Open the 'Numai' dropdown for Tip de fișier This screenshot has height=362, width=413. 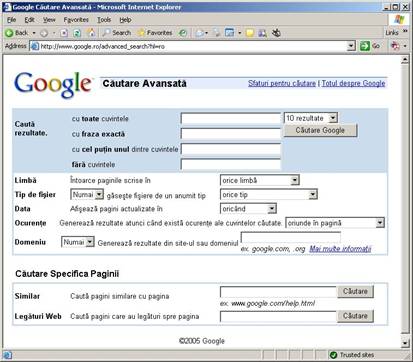pyautogui.click(x=87, y=195)
